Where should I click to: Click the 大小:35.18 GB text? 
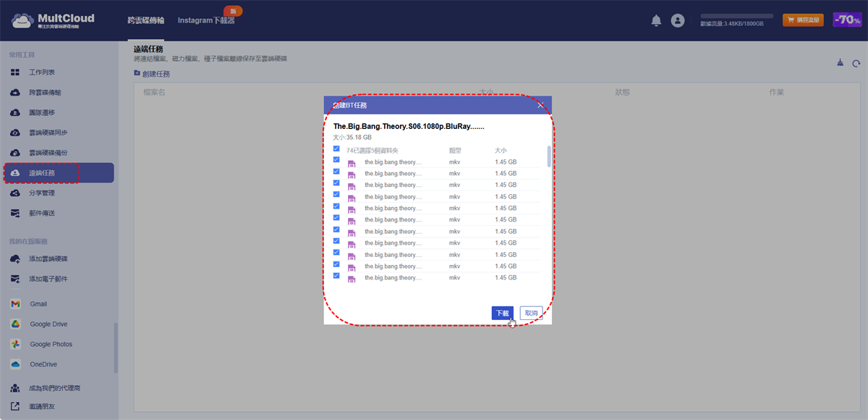352,137
